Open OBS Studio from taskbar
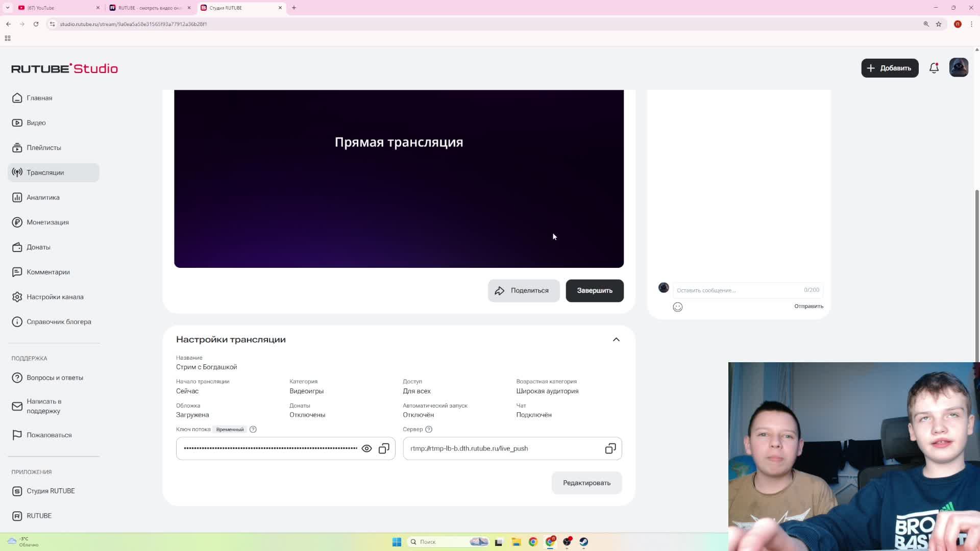 point(567,542)
